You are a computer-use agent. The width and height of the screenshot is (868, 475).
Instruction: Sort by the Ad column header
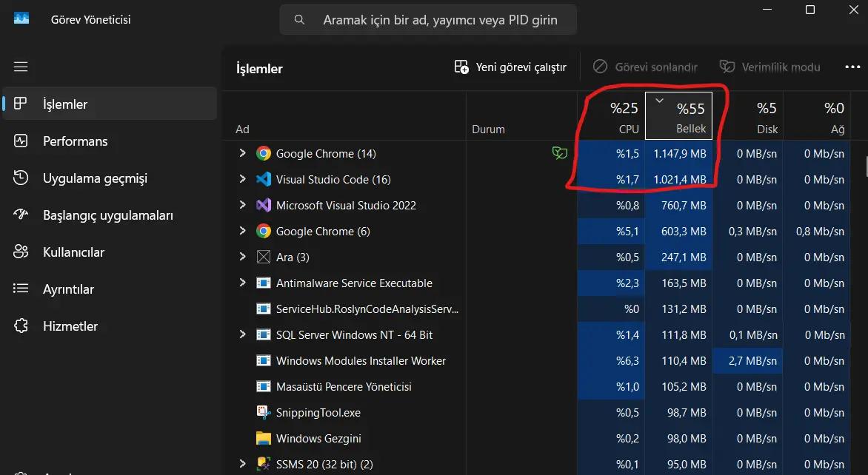coord(344,116)
